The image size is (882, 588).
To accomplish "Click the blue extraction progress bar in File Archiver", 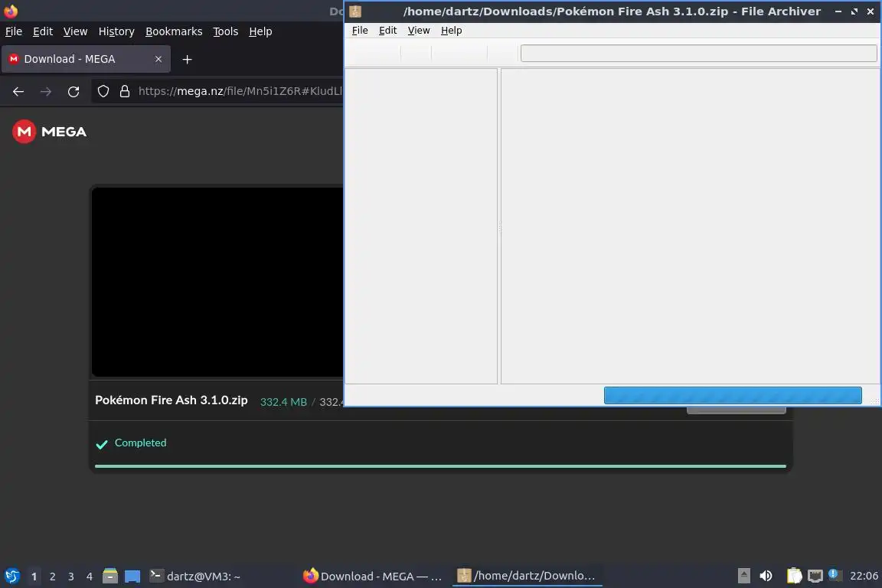I will pyautogui.click(x=733, y=395).
